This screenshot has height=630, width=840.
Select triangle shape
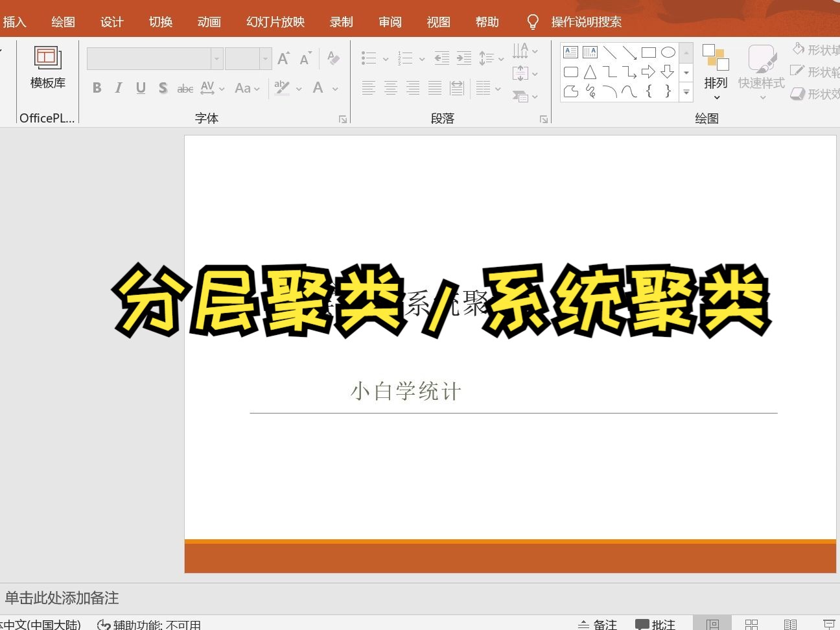click(x=590, y=72)
